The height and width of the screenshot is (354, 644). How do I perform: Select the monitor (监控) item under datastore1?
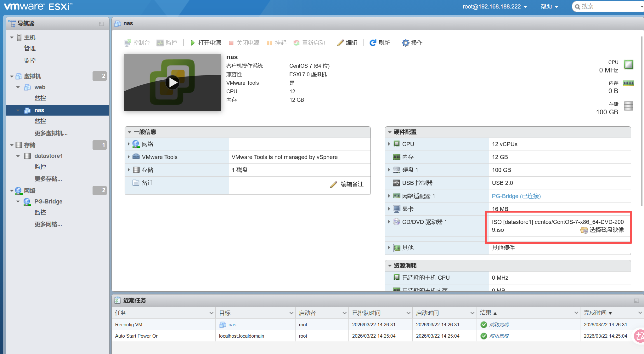click(x=40, y=167)
